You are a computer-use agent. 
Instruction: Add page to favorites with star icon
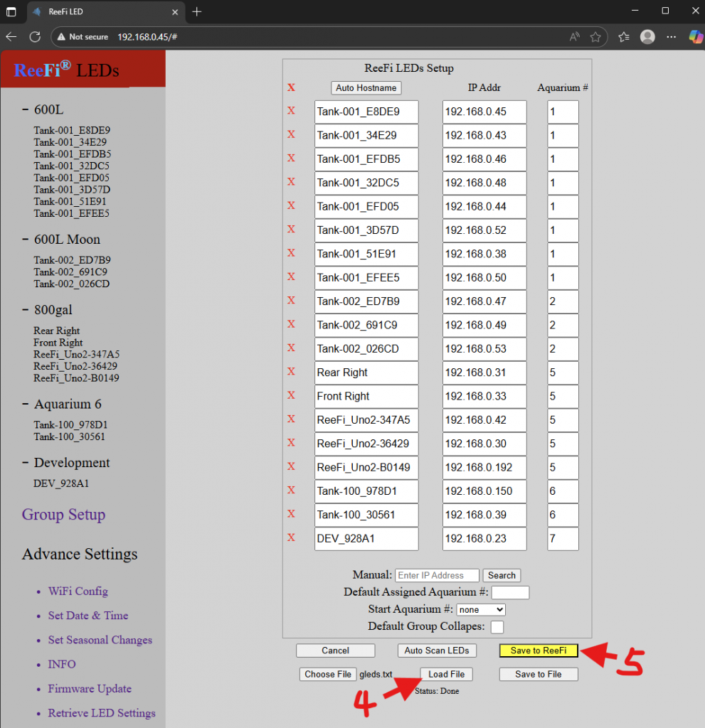pyautogui.click(x=595, y=37)
